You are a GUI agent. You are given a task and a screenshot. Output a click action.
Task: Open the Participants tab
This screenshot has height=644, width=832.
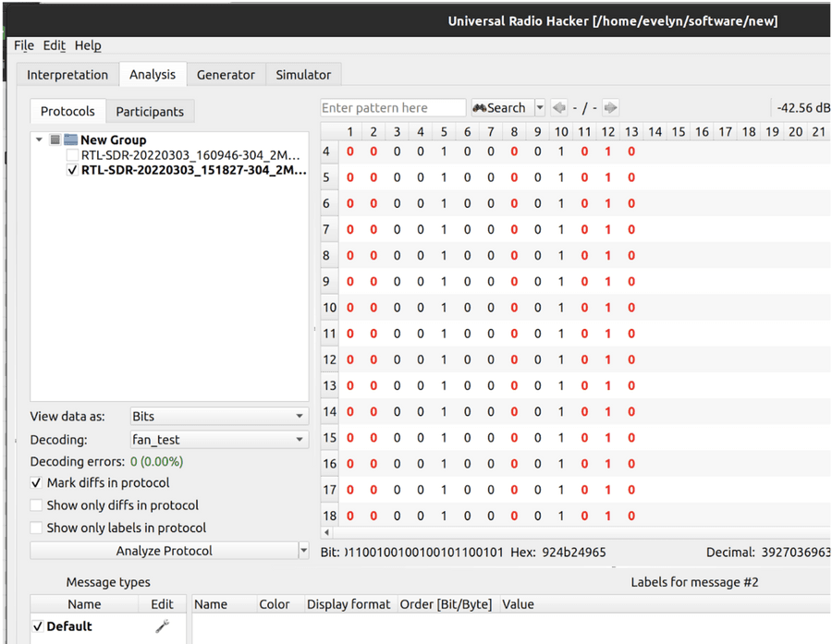click(150, 112)
